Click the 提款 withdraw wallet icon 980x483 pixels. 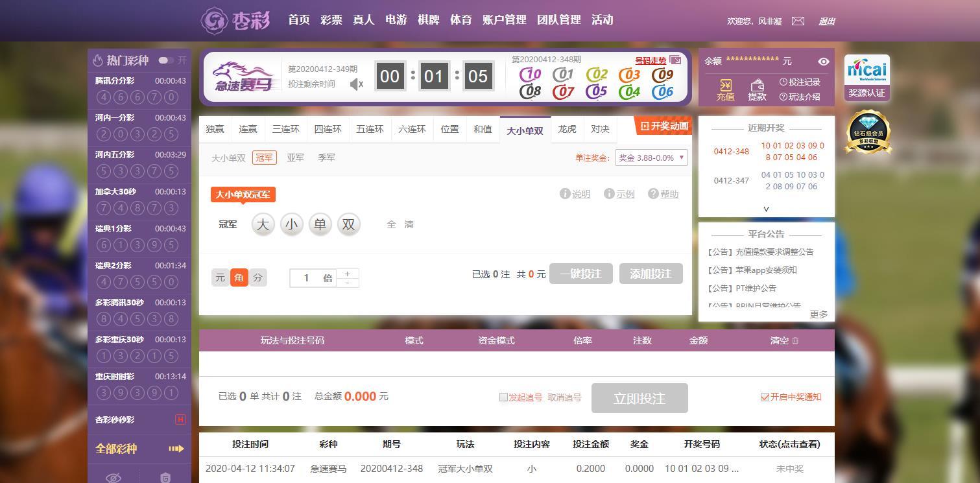click(757, 89)
